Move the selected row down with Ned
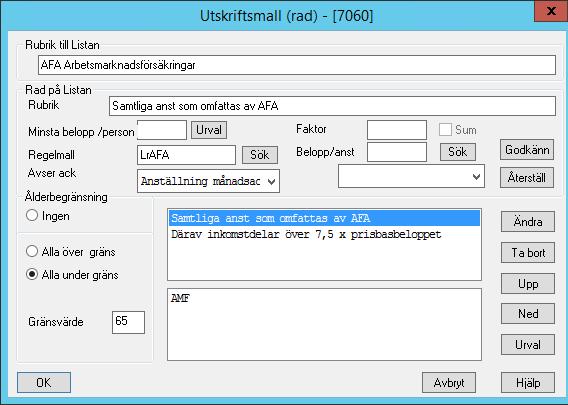The image size is (568, 405). 528,313
